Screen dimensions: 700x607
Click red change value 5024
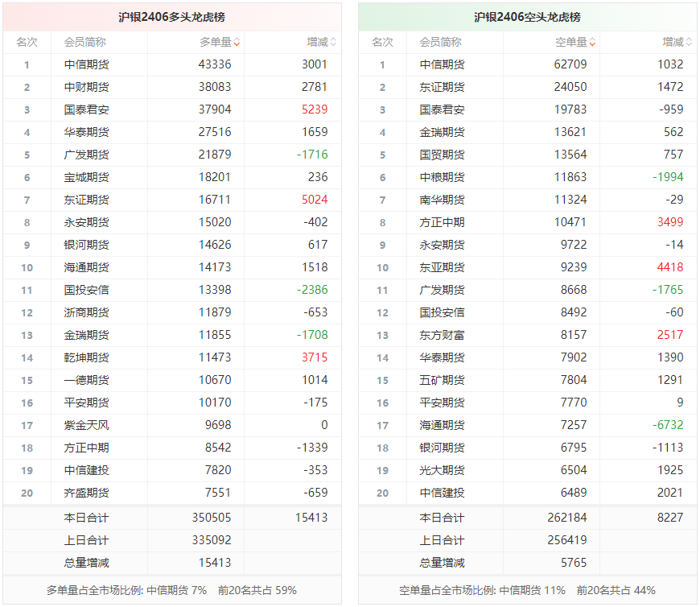click(315, 200)
